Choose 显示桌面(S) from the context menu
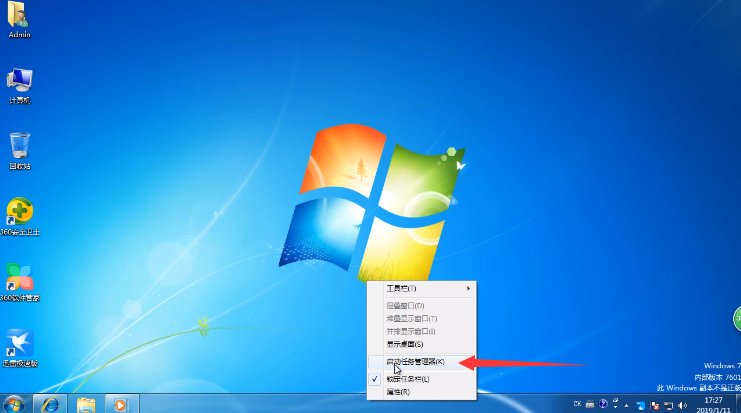This screenshot has height=413, width=741. [422, 344]
